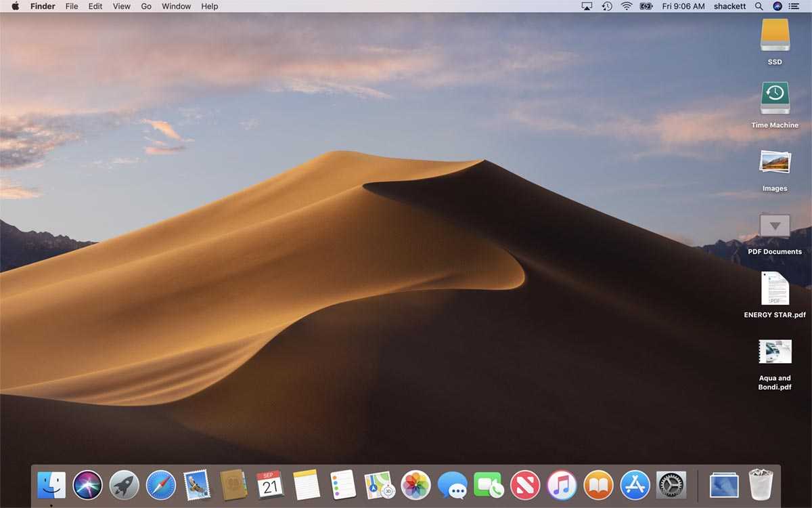This screenshot has width=812, height=508.
Task: Open the shackett user menu
Action: pos(729,6)
